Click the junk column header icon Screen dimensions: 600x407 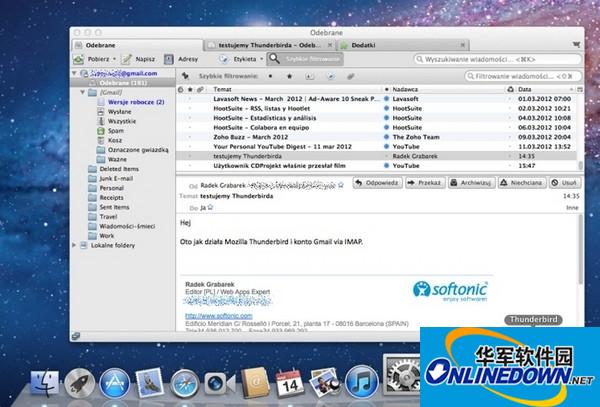pyautogui.click(x=510, y=89)
